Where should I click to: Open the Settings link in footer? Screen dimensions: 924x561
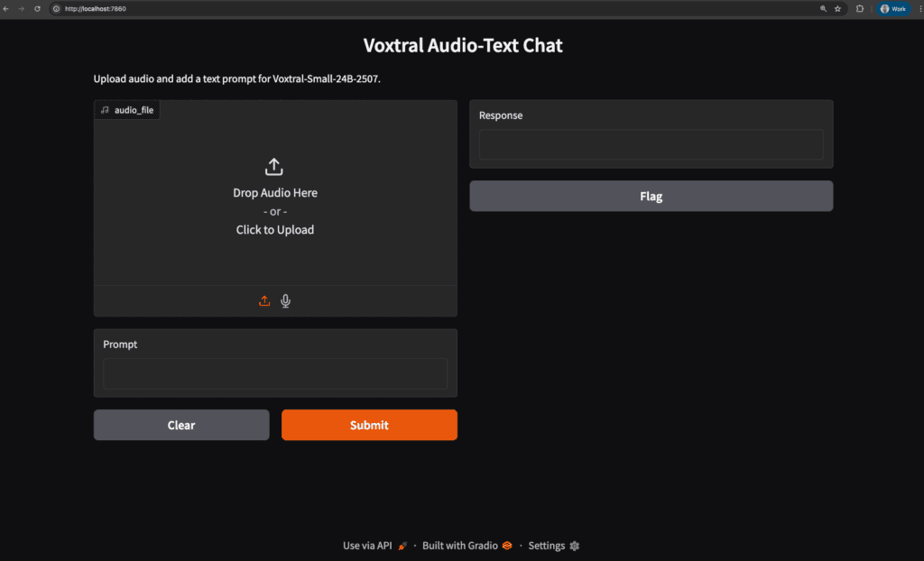pos(554,546)
